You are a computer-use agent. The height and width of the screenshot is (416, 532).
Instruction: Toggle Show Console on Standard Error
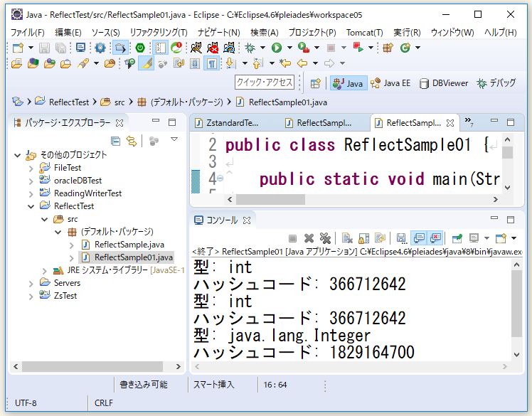pos(435,238)
